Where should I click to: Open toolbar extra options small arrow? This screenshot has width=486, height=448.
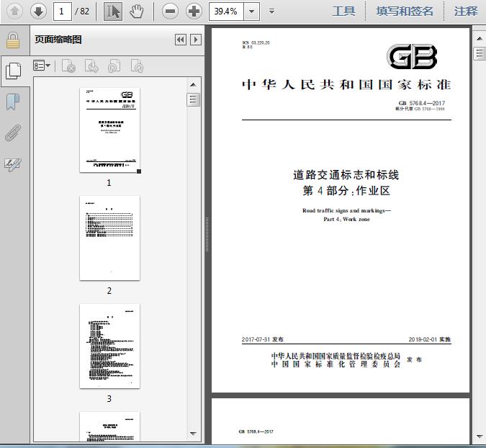[x=272, y=12]
